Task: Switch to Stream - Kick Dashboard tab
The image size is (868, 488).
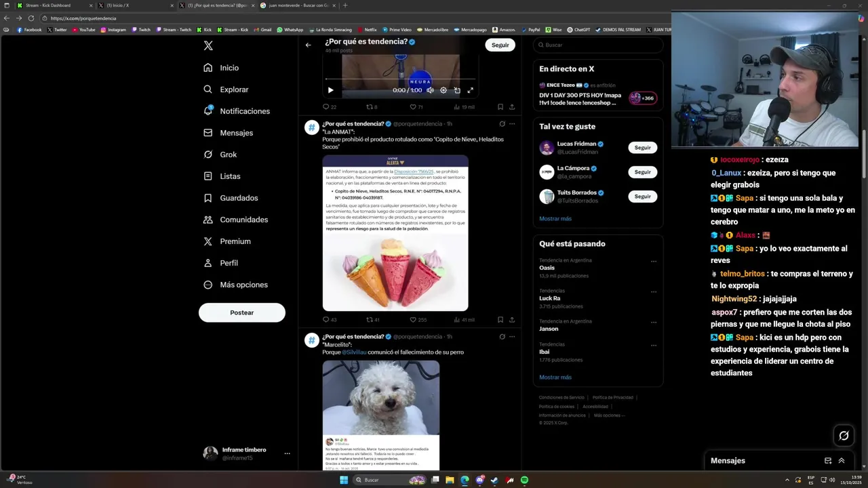Action: click(55, 5)
